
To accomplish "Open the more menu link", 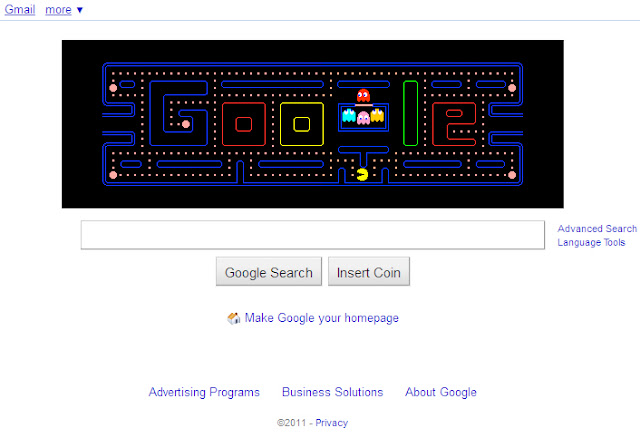I will [x=58, y=10].
